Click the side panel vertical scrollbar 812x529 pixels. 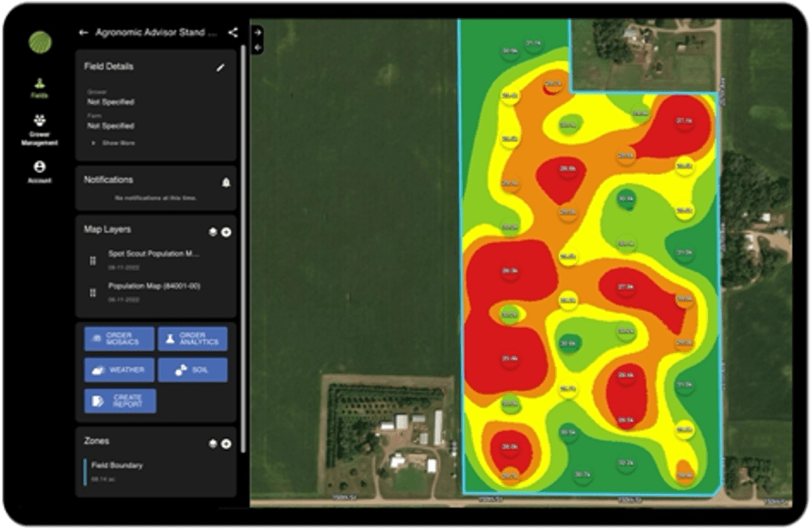coord(242,249)
